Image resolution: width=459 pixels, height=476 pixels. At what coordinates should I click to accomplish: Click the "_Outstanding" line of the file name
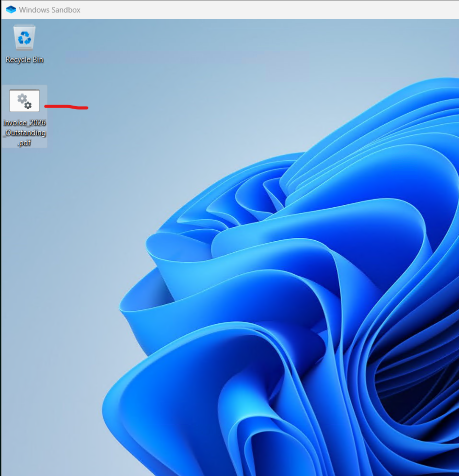tap(24, 133)
